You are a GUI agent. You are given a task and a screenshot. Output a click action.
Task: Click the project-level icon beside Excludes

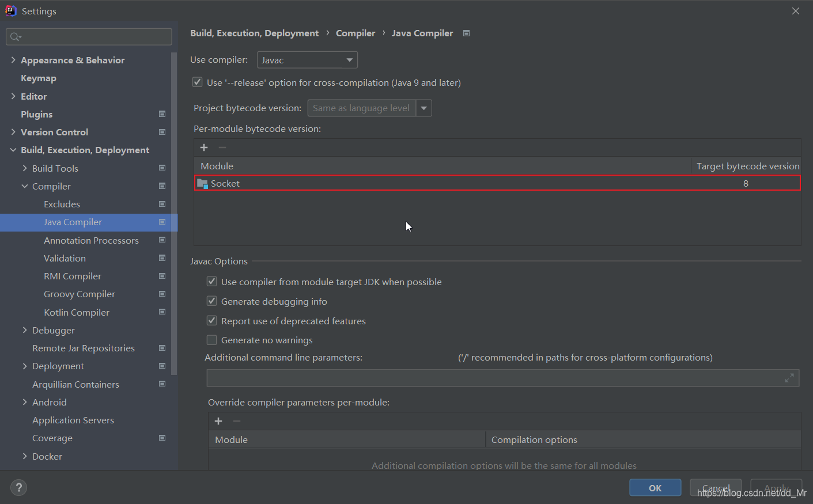162,204
